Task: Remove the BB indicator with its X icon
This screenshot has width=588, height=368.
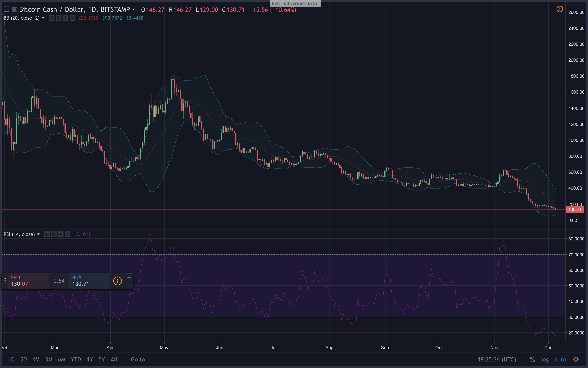Action: coord(72,18)
